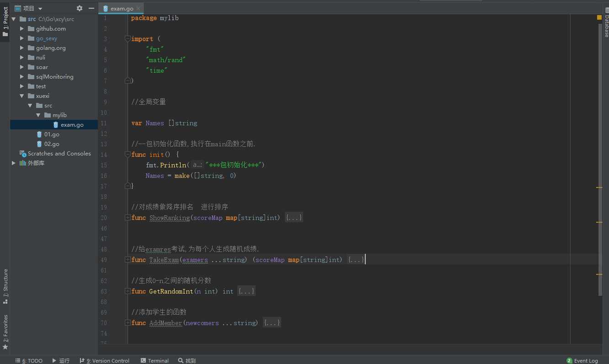This screenshot has height=364, width=609.
Task: Click the Go file icon of 02.go
Action: click(x=40, y=144)
